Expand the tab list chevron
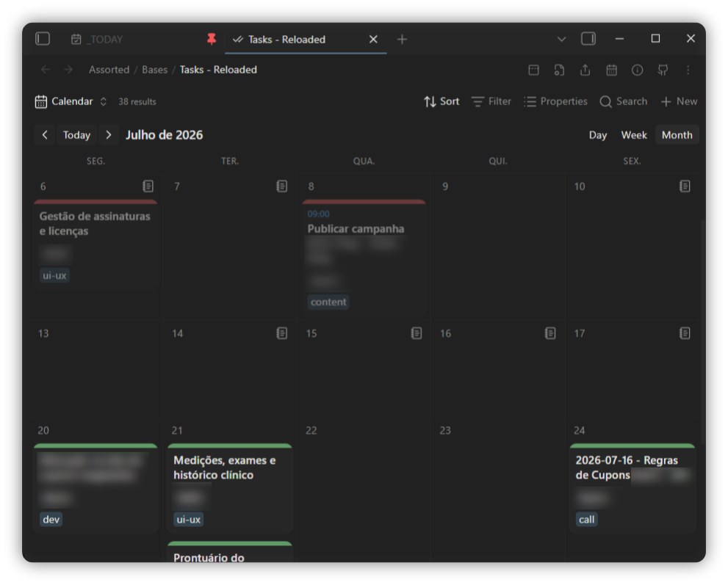Viewport: 728px width, 585px height. [561, 39]
